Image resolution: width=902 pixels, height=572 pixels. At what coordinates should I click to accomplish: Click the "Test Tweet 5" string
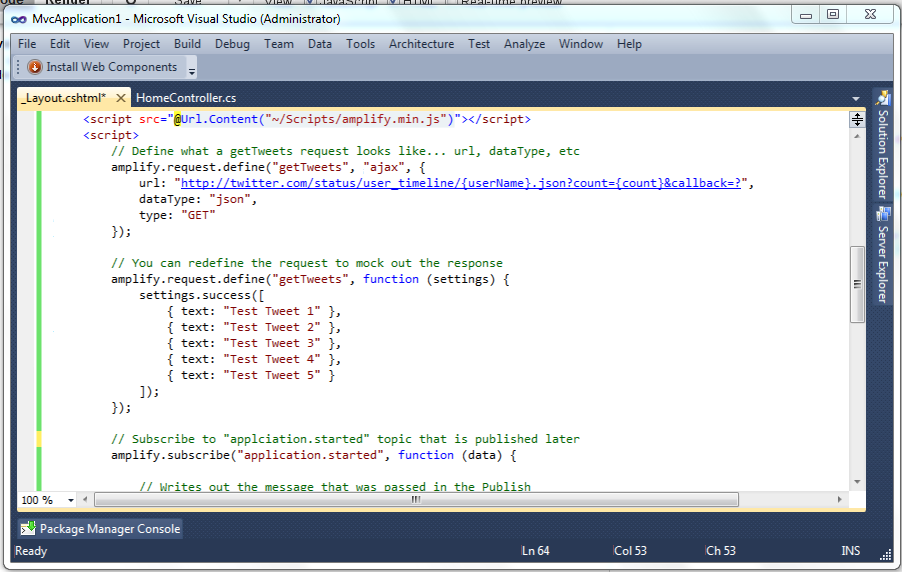point(272,375)
